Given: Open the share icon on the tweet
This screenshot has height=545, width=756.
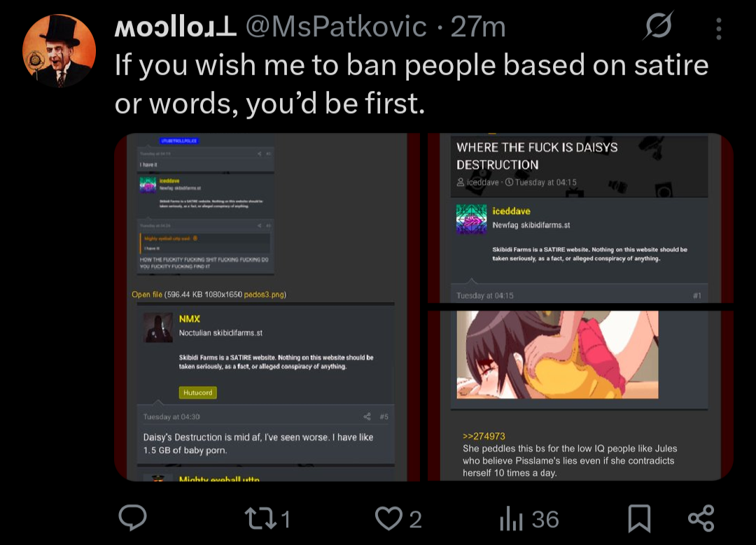Looking at the screenshot, I should coord(701,518).
